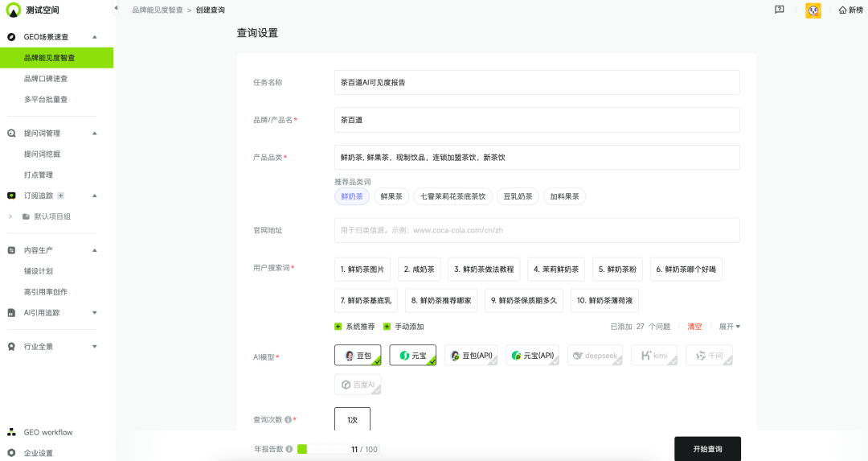The height and width of the screenshot is (461, 868).
Task: Click the 系统推荐 plus icon
Action: [x=338, y=327]
